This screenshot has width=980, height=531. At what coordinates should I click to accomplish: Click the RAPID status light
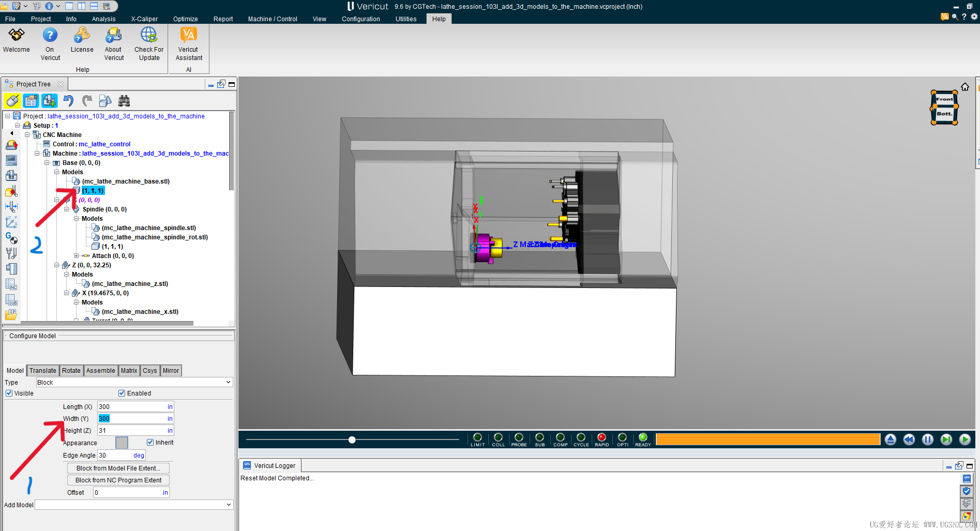tap(601, 439)
